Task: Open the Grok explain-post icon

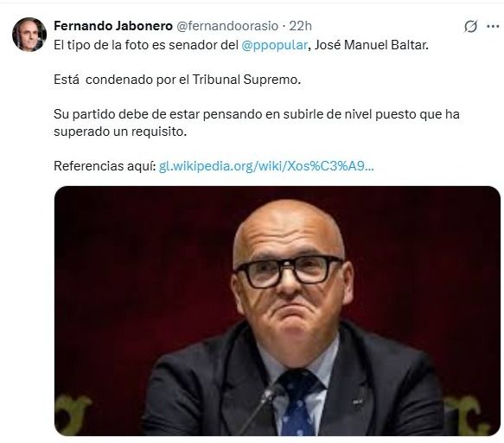Action: click(470, 26)
